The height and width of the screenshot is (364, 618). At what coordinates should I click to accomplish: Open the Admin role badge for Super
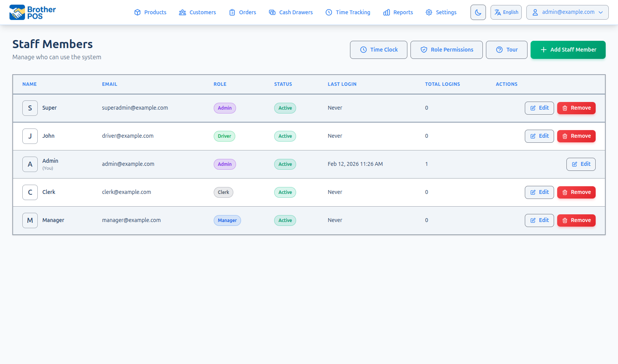click(225, 108)
